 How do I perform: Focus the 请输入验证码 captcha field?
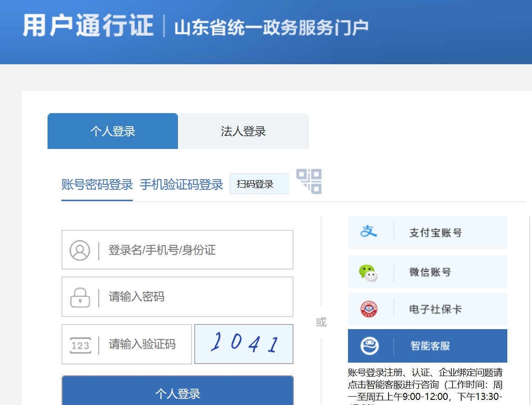point(127,344)
